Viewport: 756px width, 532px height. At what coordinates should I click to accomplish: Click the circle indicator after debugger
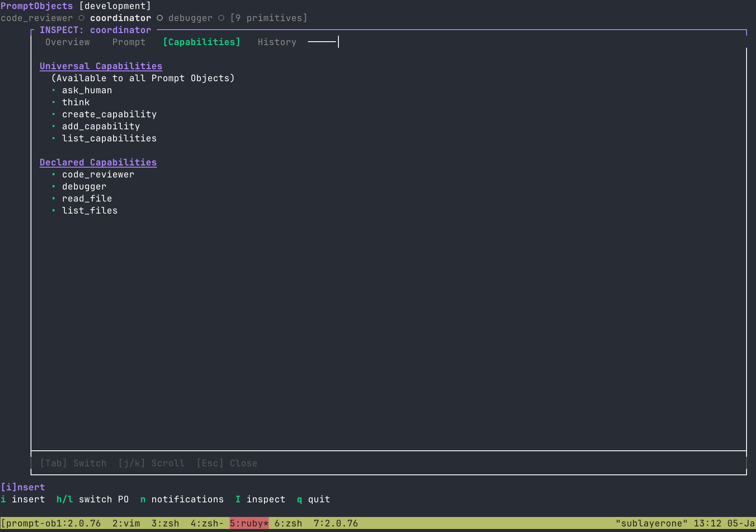point(221,18)
